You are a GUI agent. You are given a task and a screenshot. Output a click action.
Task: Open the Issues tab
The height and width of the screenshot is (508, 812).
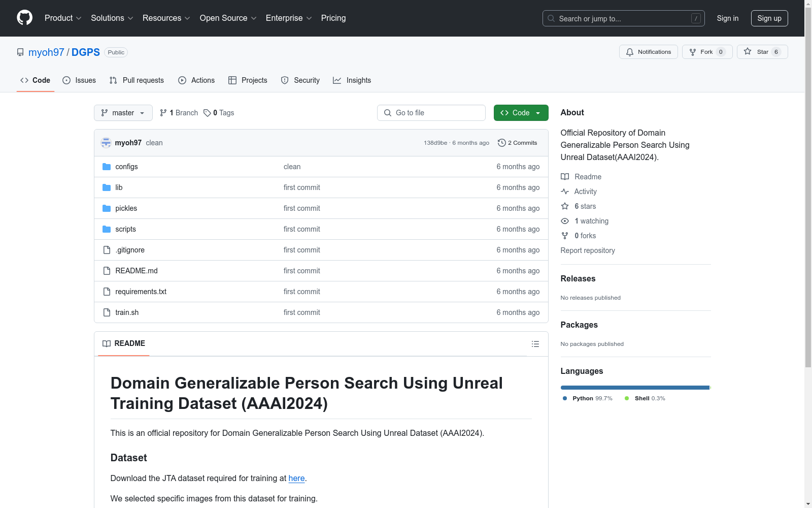coord(79,80)
